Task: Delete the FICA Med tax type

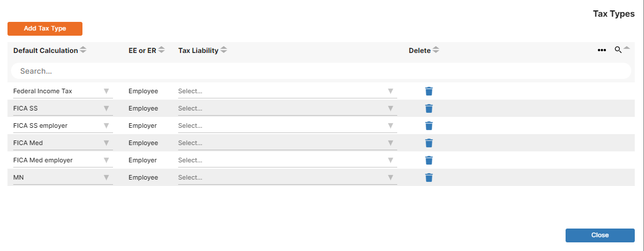Action: 429,143
